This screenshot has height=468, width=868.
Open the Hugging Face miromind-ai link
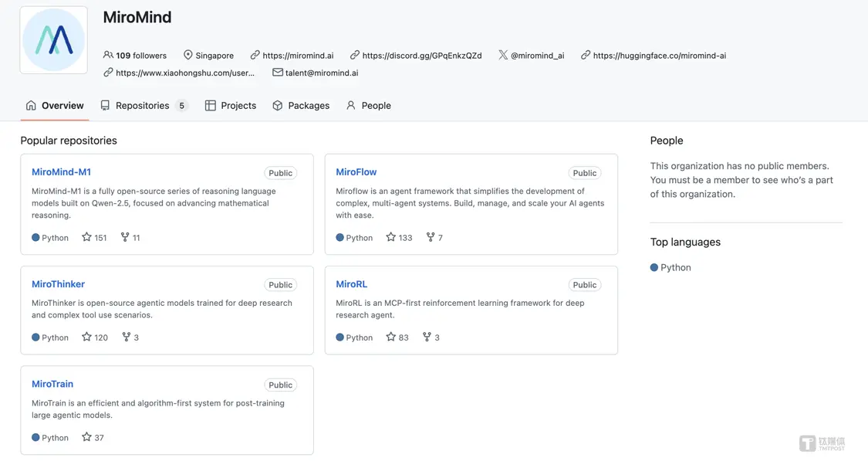pos(659,56)
